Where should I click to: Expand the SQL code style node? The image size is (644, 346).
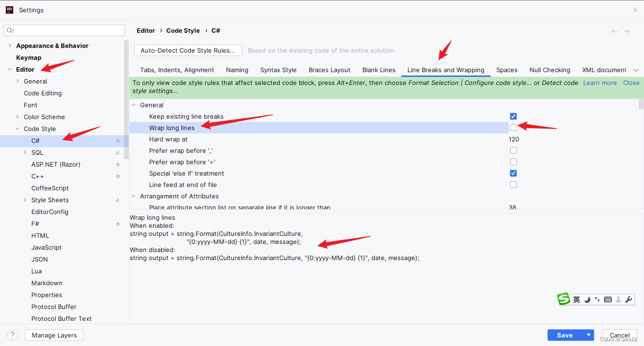(x=25, y=153)
